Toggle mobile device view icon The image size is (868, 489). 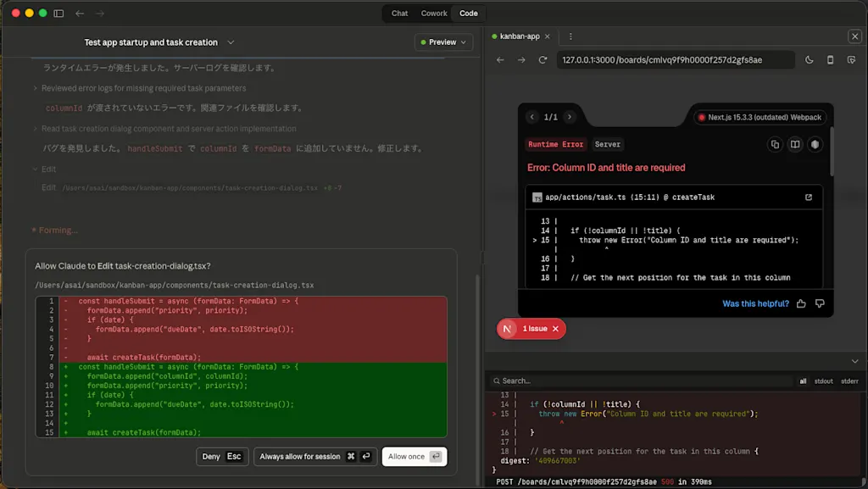[831, 59]
